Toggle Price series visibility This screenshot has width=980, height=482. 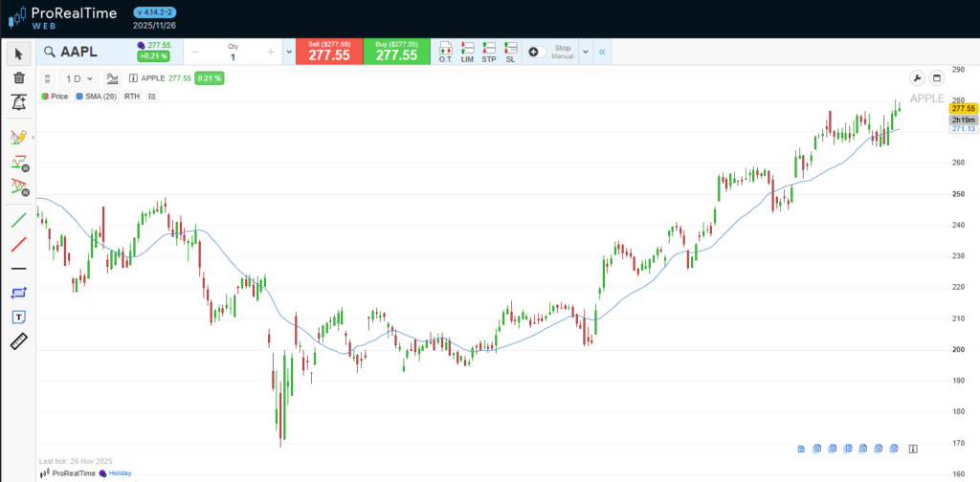click(55, 97)
